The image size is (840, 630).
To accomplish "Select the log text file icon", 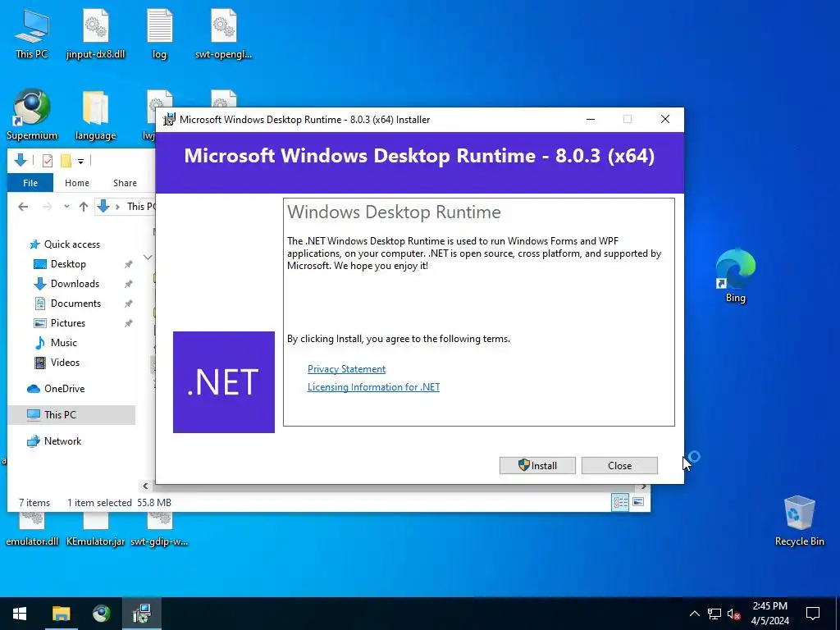I will pyautogui.click(x=160, y=33).
